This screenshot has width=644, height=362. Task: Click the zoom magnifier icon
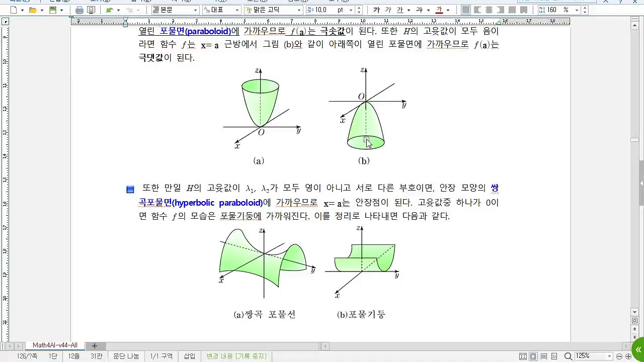[x=568, y=356]
